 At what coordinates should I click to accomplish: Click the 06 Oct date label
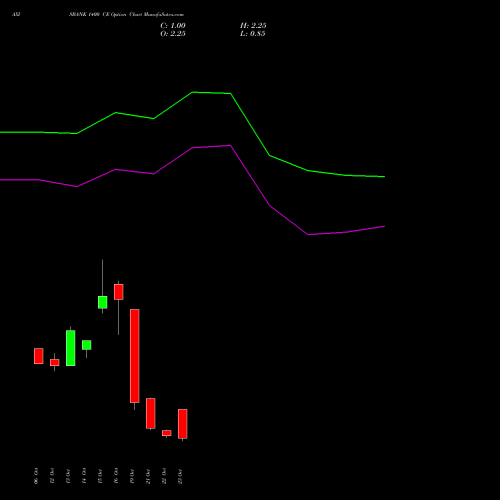click(36, 476)
